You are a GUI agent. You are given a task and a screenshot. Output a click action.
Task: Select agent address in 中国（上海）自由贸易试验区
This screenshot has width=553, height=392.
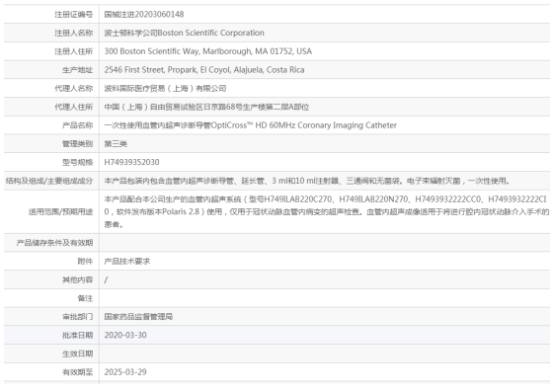(206, 107)
